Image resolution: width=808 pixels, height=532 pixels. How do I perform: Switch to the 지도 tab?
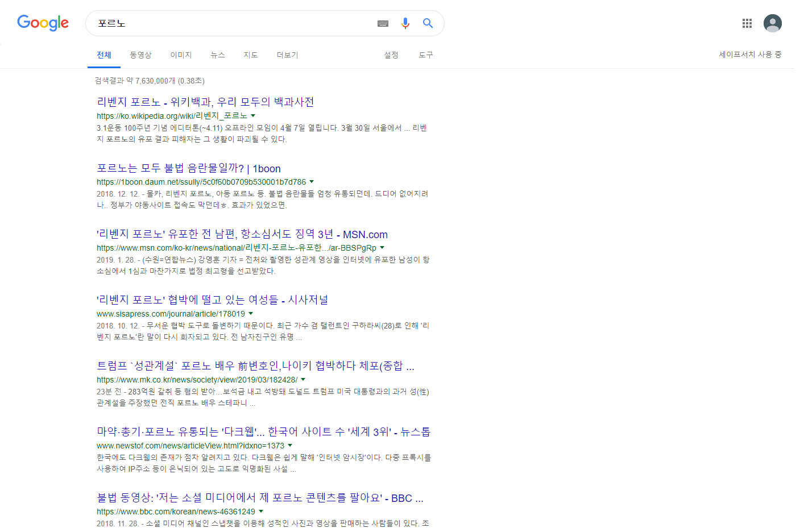251,55
